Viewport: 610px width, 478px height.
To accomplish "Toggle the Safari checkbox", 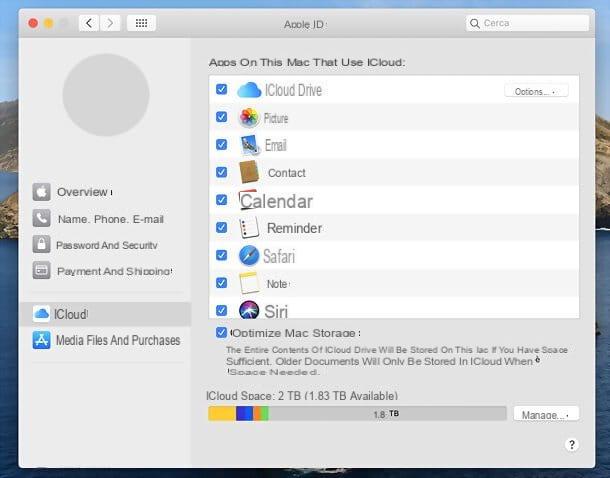I will pos(221,255).
